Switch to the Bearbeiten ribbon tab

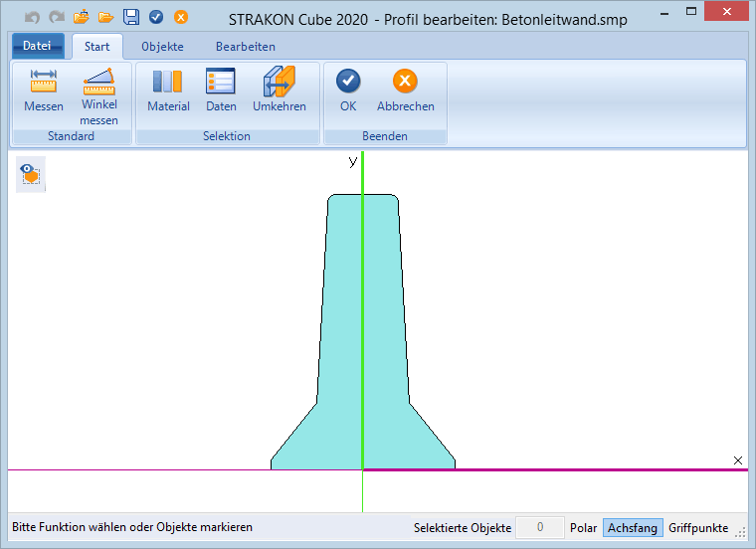246,47
